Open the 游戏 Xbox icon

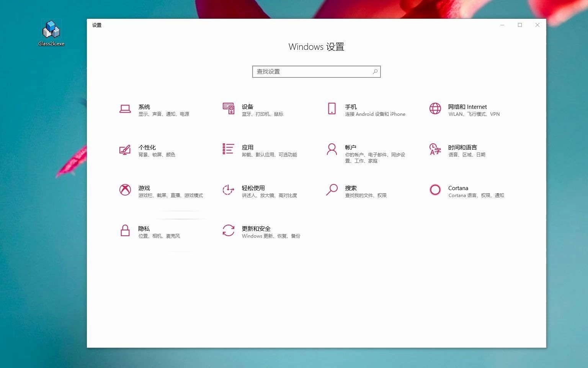[125, 190]
